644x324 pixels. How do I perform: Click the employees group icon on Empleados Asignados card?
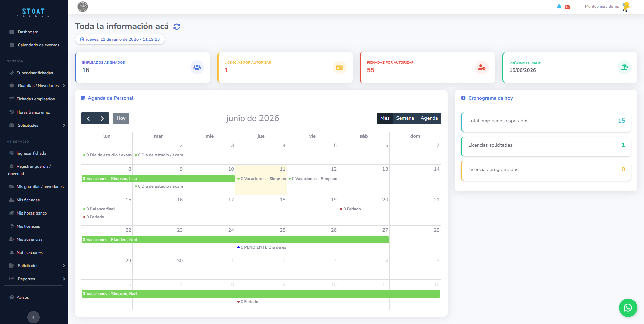[x=197, y=67]
